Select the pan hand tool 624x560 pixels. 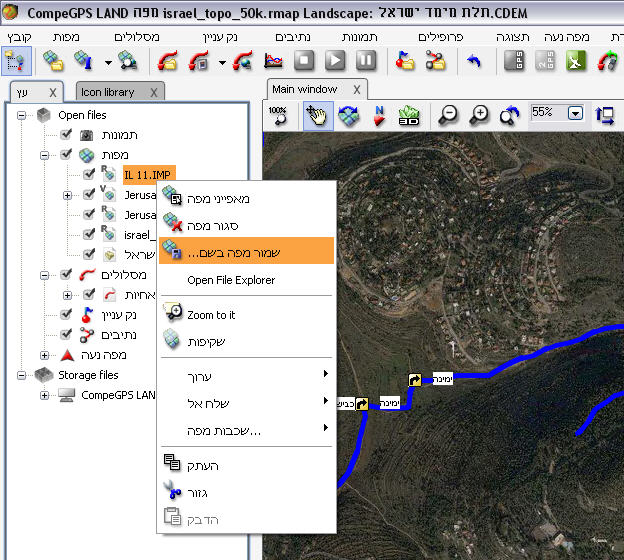(318, 114)
